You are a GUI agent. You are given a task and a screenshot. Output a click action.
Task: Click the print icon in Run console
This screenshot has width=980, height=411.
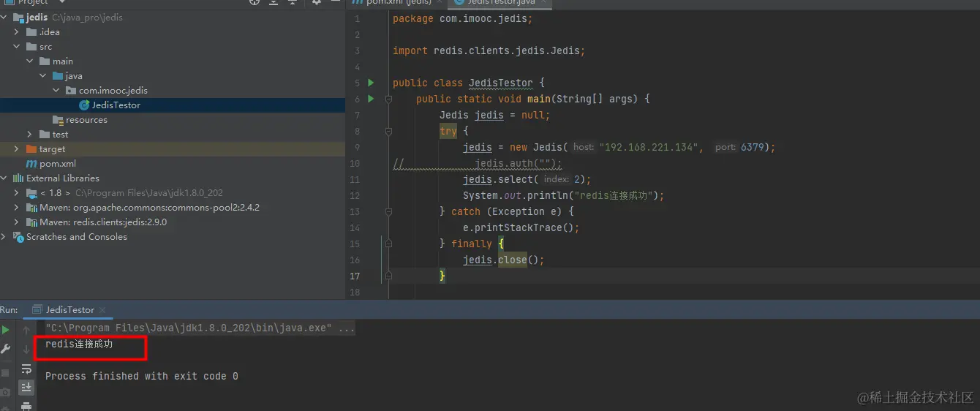pos(26,406)
